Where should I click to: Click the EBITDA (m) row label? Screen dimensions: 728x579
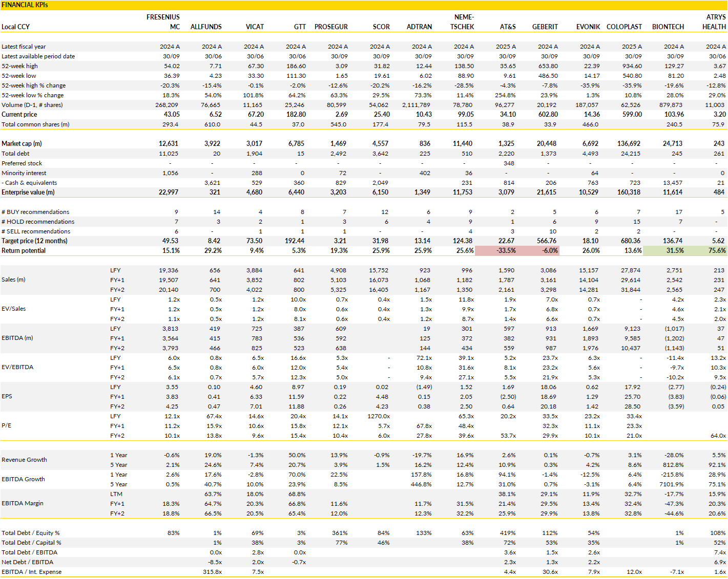17,338
